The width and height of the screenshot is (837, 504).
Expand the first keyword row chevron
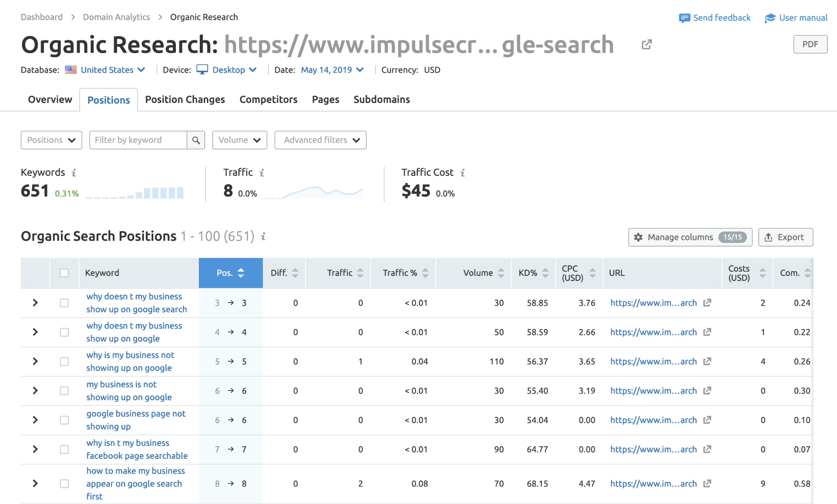pos(35,303)
